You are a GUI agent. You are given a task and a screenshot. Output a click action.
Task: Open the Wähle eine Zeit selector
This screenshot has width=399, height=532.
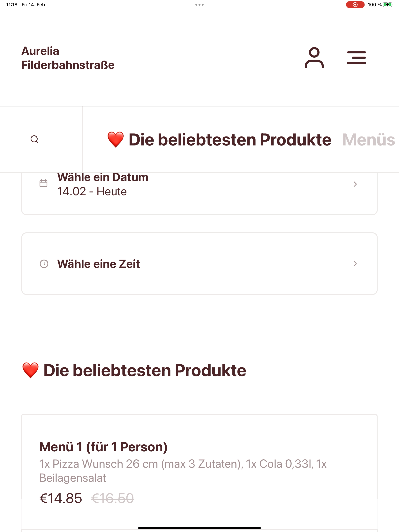[199, 264]
